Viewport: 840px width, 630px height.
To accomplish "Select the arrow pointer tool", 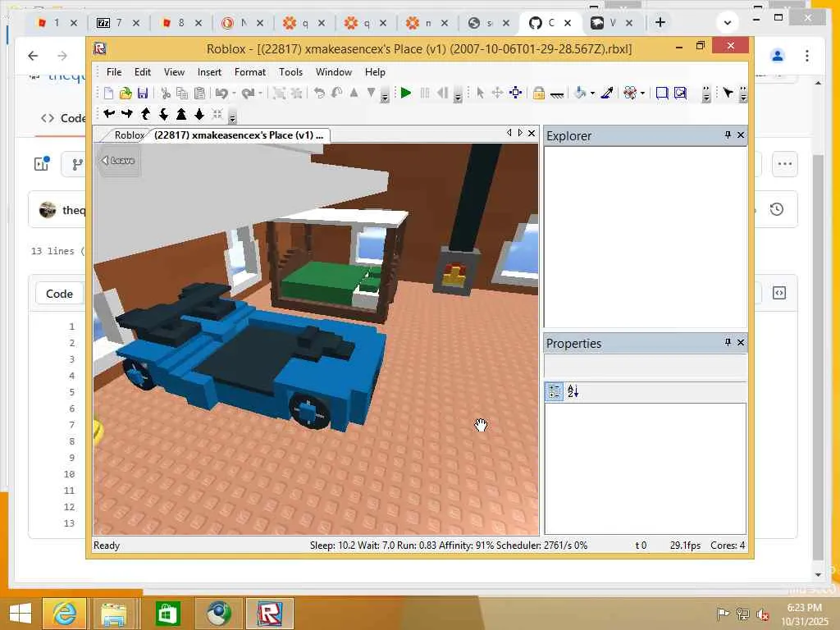I will pos(480,94).
